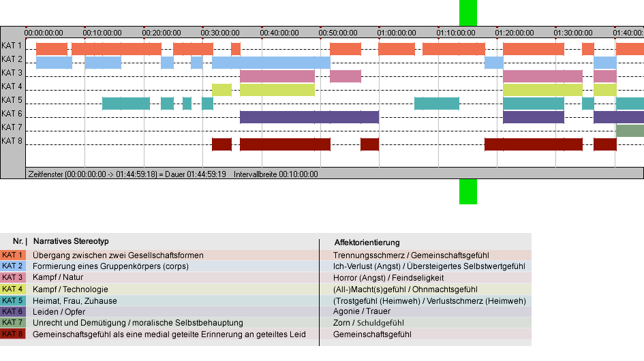Click the green playhead marker above the ruler
The image size is (644, 361).
click(x=467, y=13)
